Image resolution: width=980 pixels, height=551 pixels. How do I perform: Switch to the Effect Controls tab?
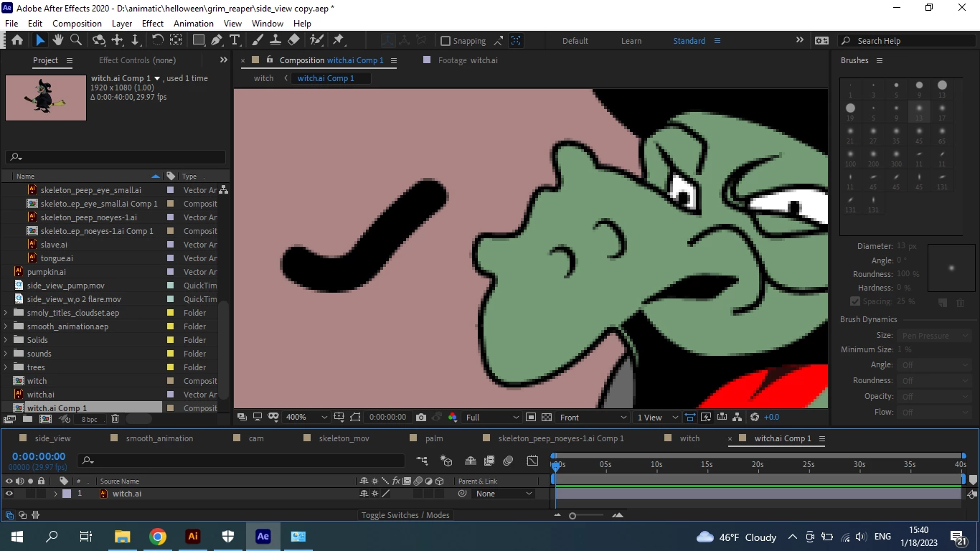pyautogui.click(x=137, y=60)
